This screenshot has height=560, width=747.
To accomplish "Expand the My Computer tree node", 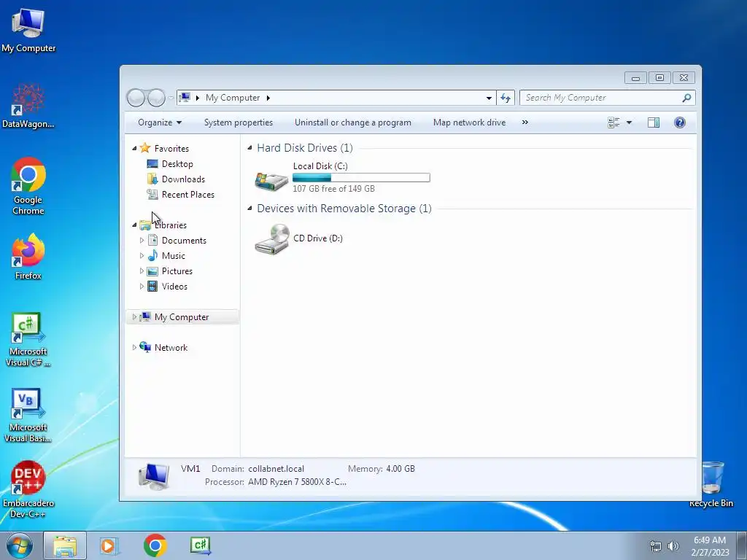I will tap(134, 316).
